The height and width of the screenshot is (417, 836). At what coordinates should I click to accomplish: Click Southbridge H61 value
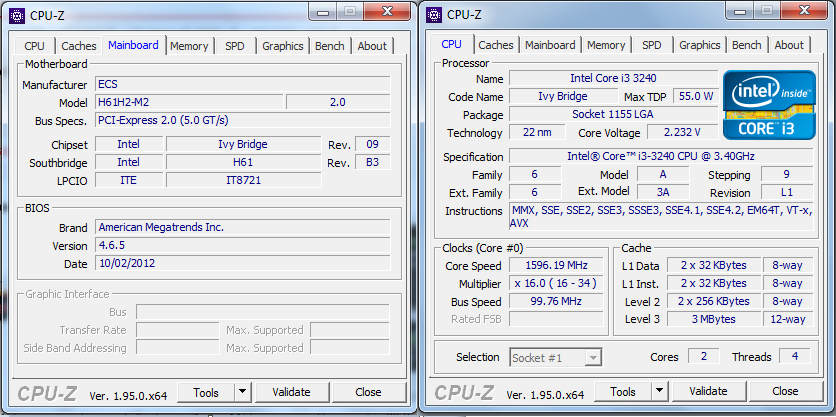pyautogui.click(x=243, y=162)
